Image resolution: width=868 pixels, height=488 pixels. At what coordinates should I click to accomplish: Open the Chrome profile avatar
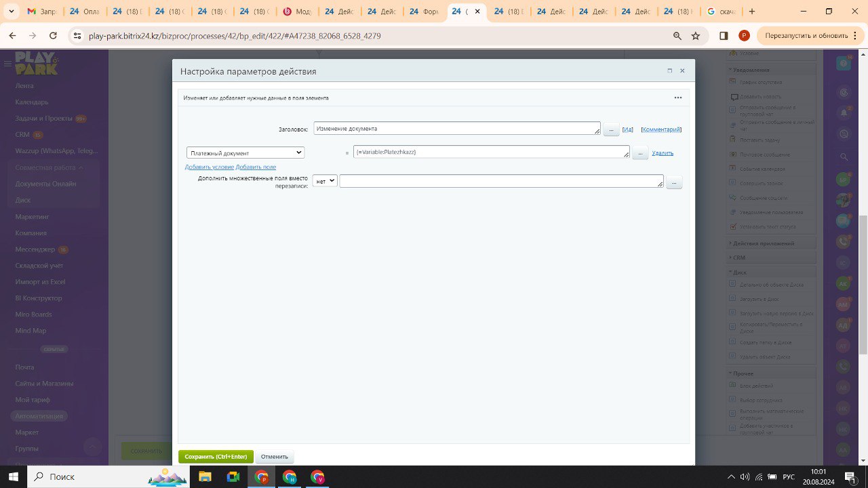[744, 36]
